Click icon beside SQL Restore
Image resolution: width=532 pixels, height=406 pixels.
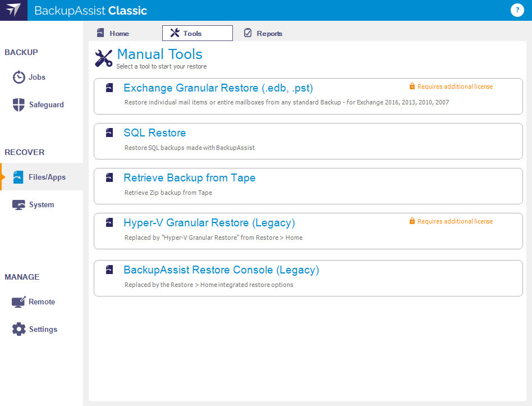click(109, 133)
